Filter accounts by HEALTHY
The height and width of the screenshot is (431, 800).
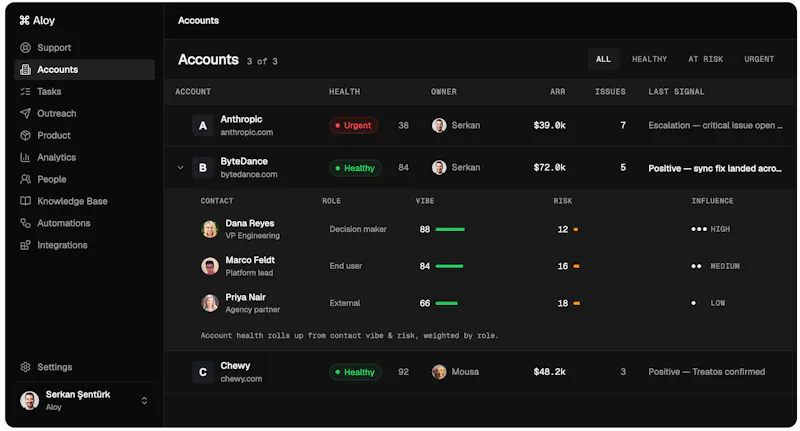coord(649,59)
